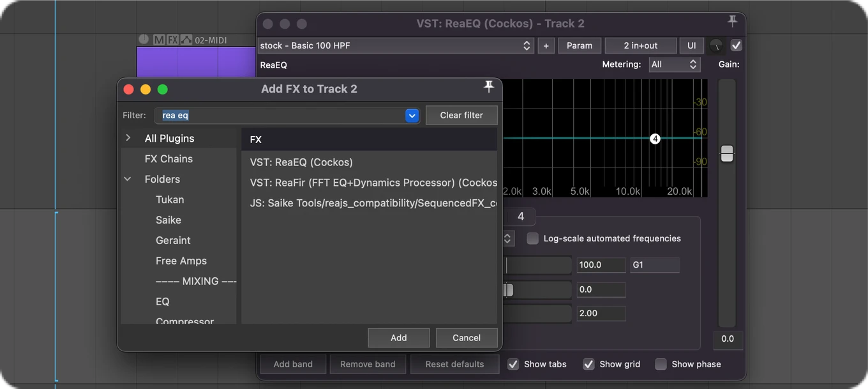Select FX Chains in the sidebar
868x389 pixels.
(168, 158)
